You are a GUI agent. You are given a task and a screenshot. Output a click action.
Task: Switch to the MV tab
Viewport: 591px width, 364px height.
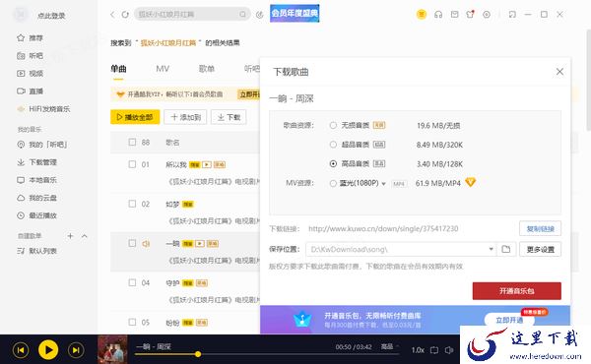tap(163, 69)
